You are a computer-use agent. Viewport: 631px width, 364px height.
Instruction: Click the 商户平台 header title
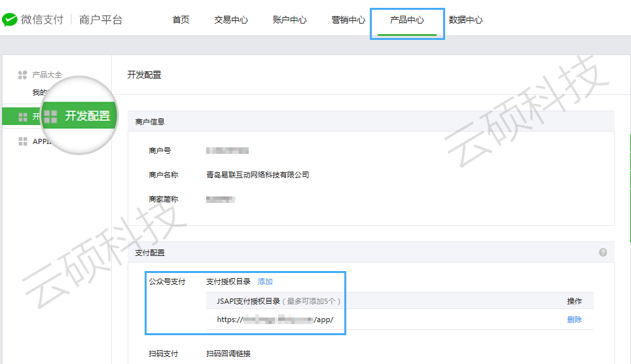pos(101,20)
